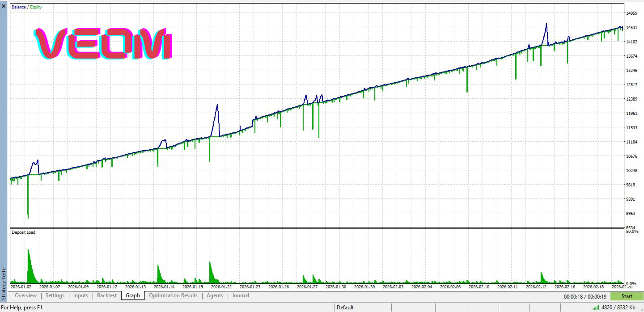Click the For Help, press F1 text
Screen dimensions: 644x312
pyautogui.click(x=21, y=308)
